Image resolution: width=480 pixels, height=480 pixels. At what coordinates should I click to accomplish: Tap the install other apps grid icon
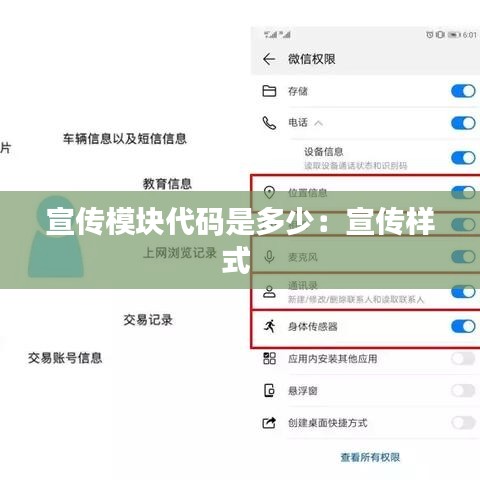(269, 358)
